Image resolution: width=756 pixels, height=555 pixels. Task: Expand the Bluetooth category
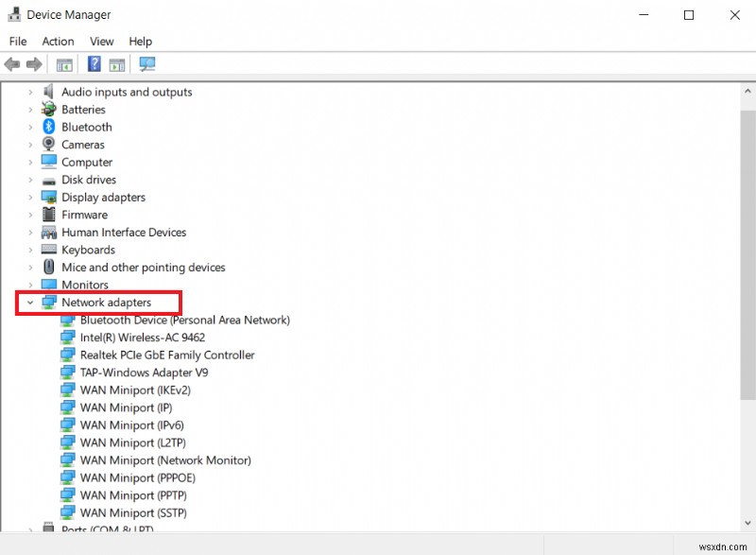tap(29, 127)
